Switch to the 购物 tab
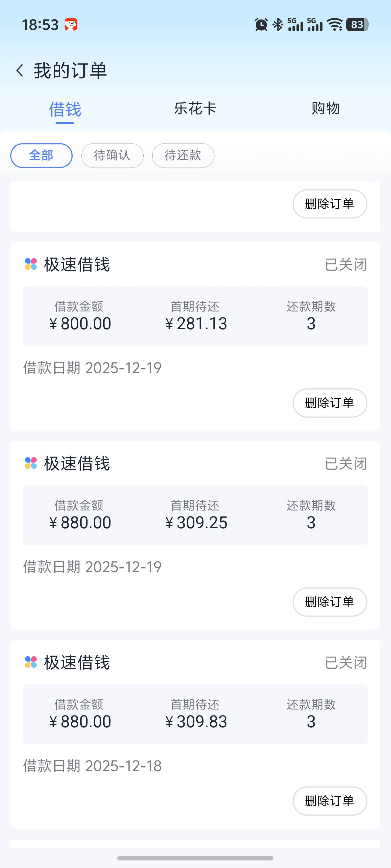Image resolution: width=391 pixels, height=868 pixels. 325,108
